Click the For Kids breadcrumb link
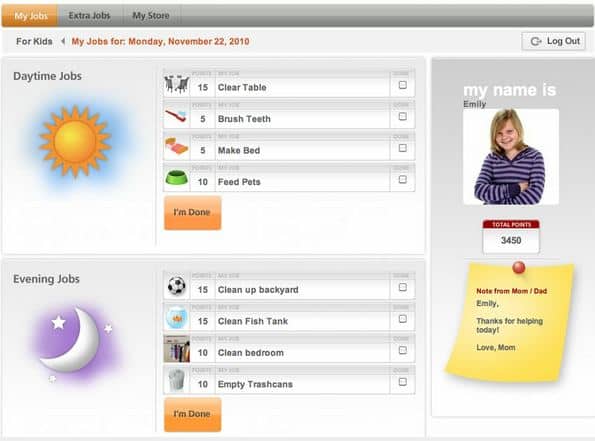 click(34, 41)
